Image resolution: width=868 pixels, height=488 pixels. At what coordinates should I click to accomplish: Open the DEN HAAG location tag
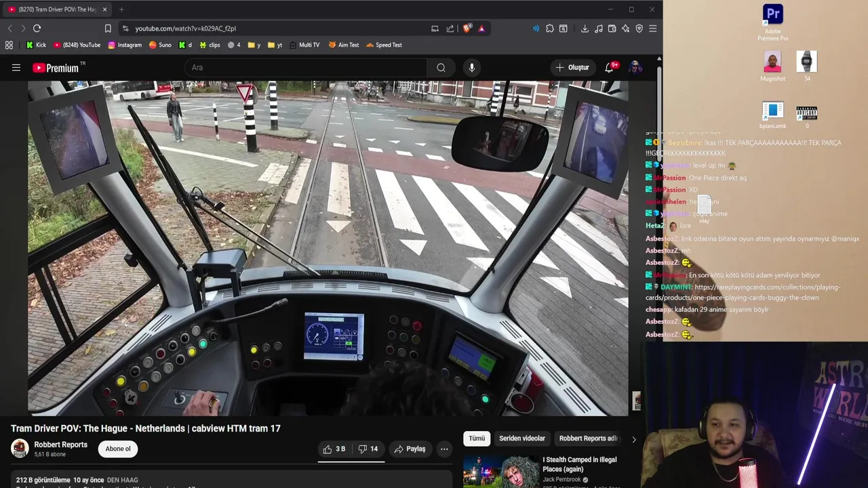click(x=123, y=480)
